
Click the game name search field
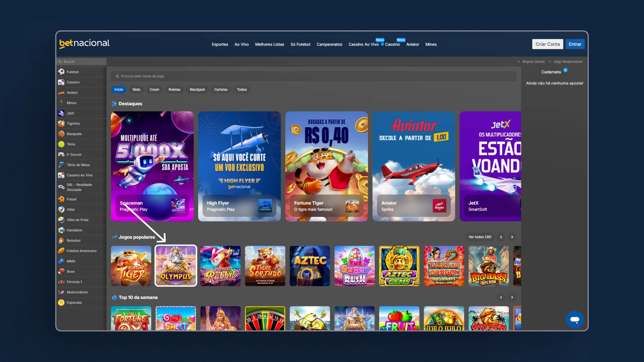pos(314,76)
